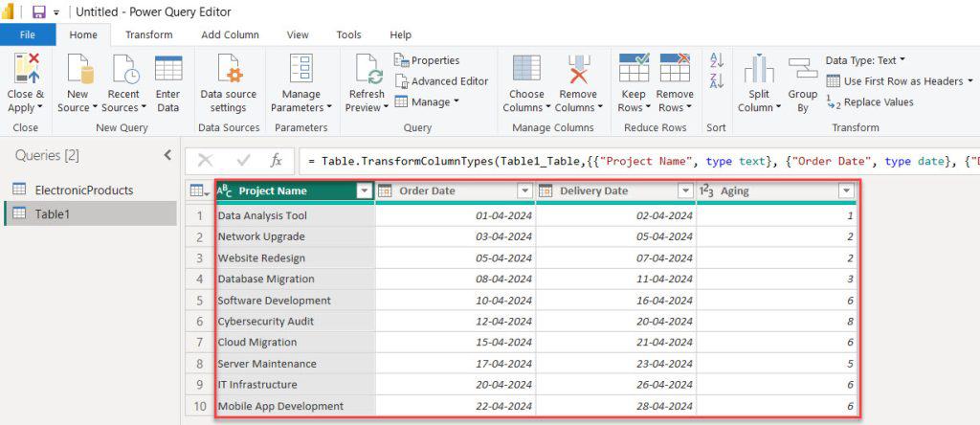Screen dimensions: 980x425
Task: Click Delivery Date 23-04-2024 cell
Action: pos(616,363)
